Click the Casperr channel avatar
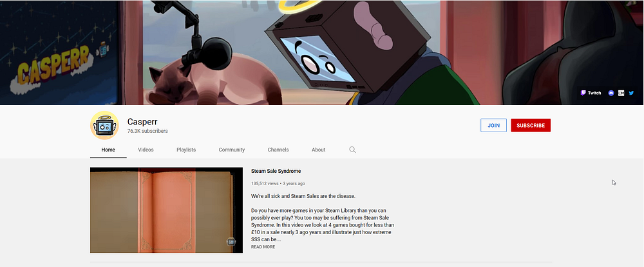Viewport: 644px width, 267px height. (x=104, y=125)
